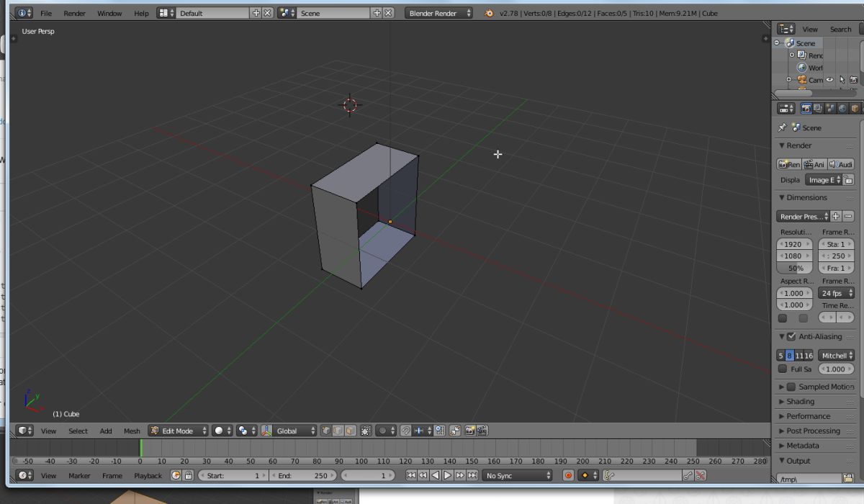
Task: Select the Object properties tab icon
Action: click(x=855, y=108)
